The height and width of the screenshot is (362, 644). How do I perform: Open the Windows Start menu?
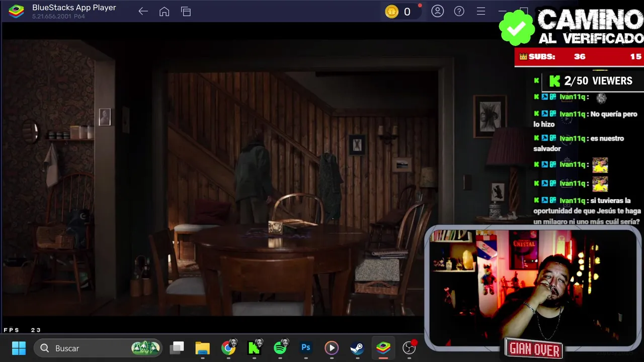(x=19, y=348)
